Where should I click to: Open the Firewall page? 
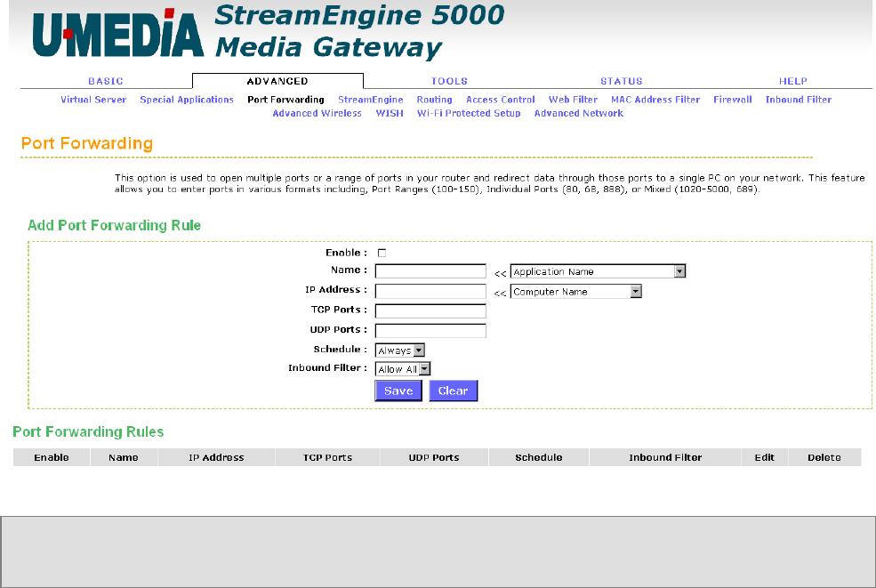pos(733,100)
